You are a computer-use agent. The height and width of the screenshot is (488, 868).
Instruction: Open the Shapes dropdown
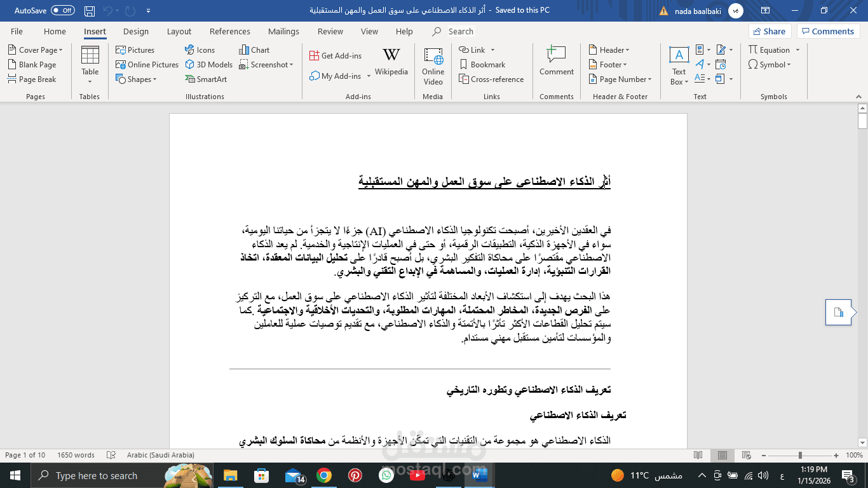(137, 79)
